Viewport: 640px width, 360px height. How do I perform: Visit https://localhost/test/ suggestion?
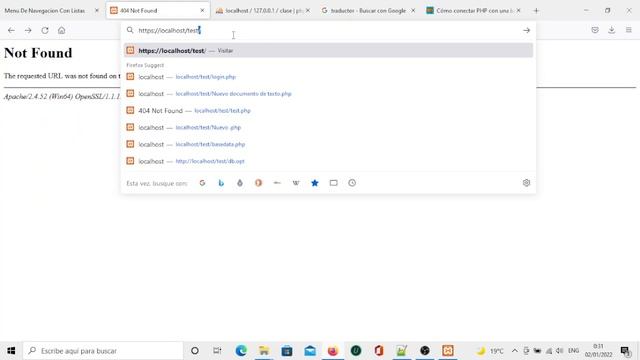click(x=329, y=51)
